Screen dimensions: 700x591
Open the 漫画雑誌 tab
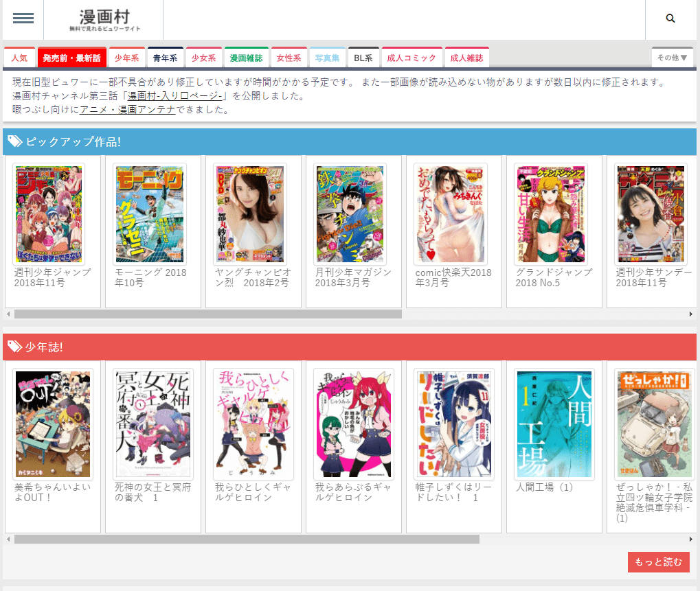[247, 58]
